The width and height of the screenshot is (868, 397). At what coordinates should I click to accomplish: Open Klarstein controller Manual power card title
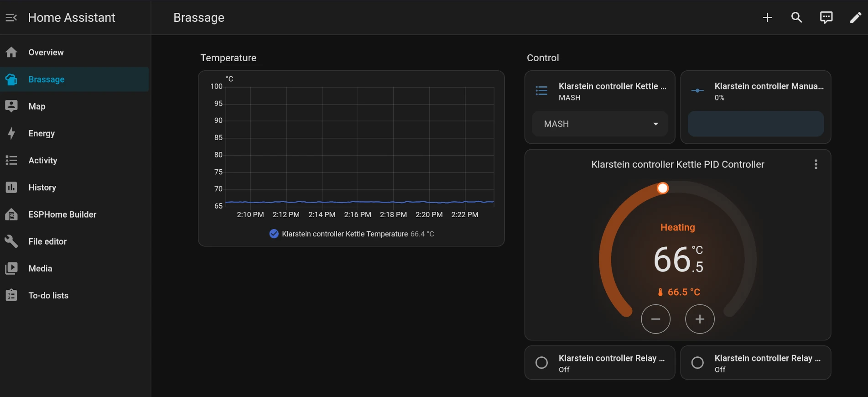[769, 86]
